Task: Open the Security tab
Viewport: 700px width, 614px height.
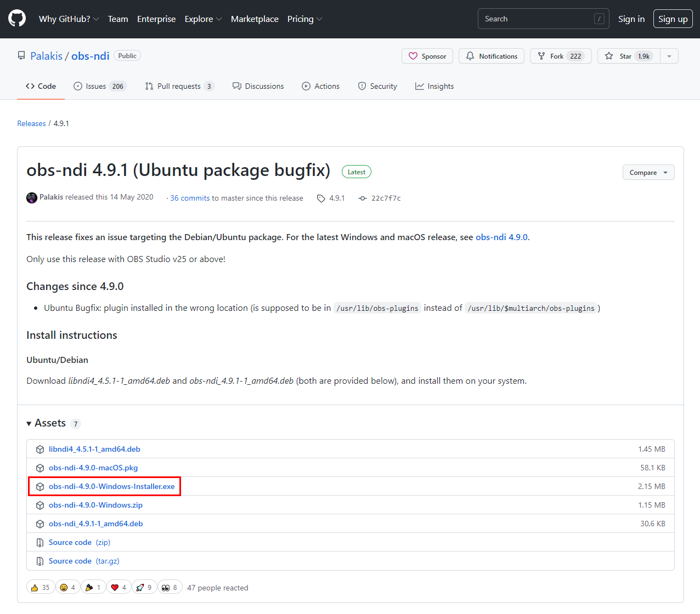Action: (x=377, y=86)
